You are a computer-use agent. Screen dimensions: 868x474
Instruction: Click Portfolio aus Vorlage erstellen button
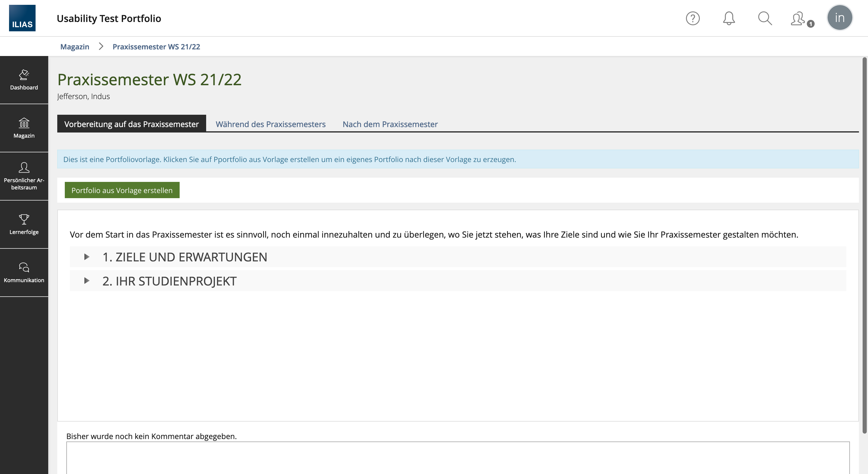pos(122,190)
